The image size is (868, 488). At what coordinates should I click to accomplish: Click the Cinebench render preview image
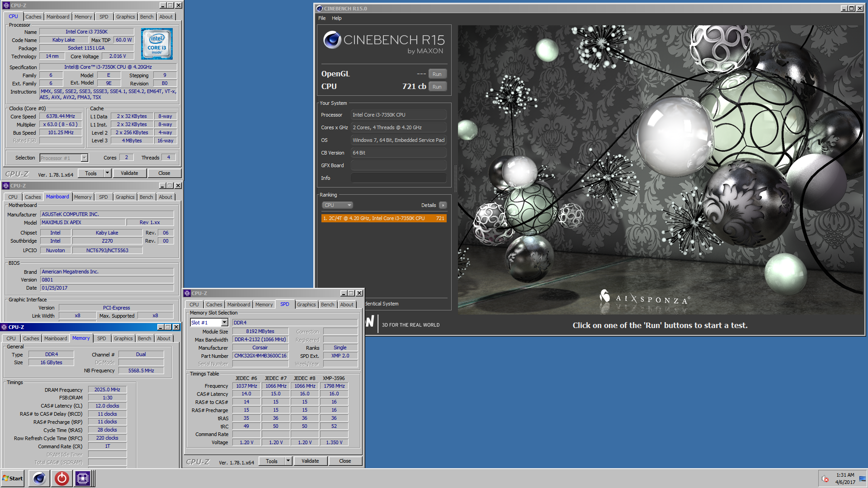[660, 169]
